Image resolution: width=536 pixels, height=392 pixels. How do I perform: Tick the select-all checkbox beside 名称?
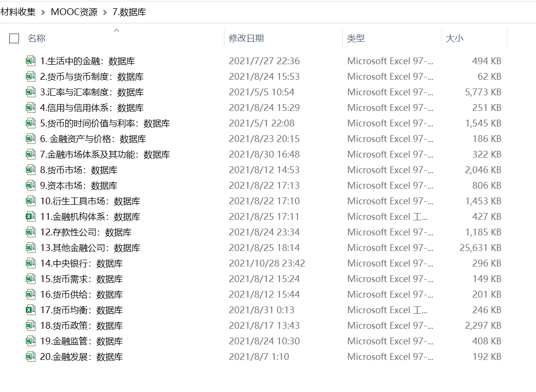(x=14, y=38)
